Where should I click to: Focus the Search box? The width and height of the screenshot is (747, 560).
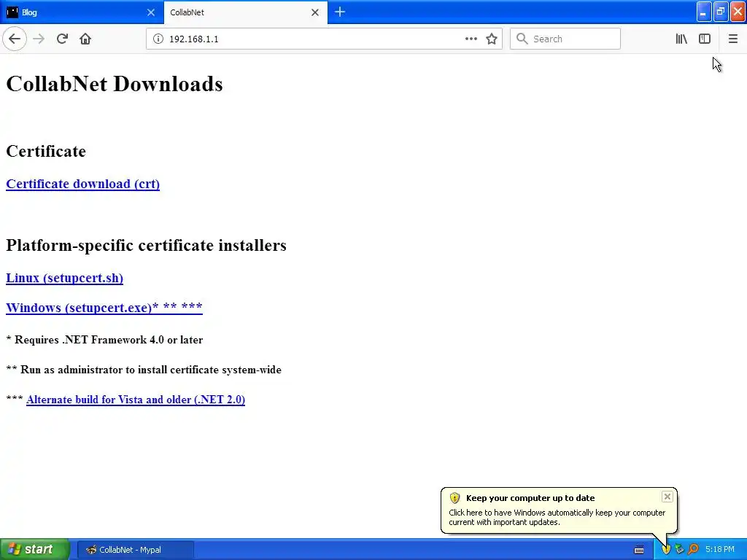[x=565, y=39]
